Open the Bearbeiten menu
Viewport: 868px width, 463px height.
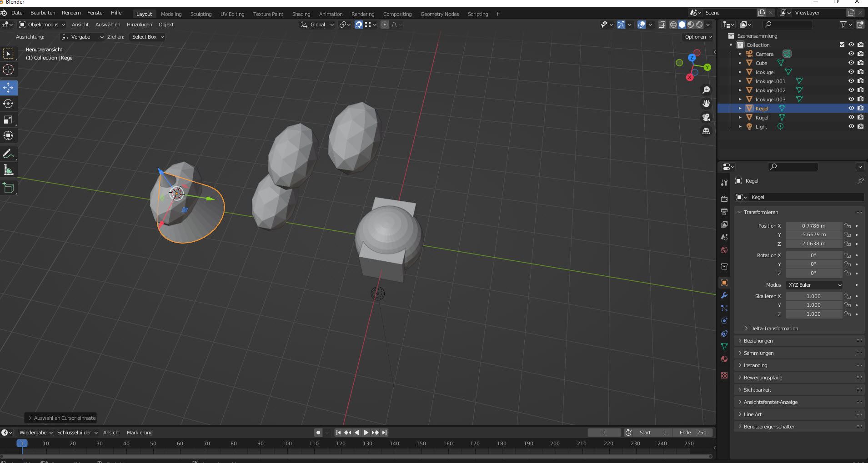point(43,13)
